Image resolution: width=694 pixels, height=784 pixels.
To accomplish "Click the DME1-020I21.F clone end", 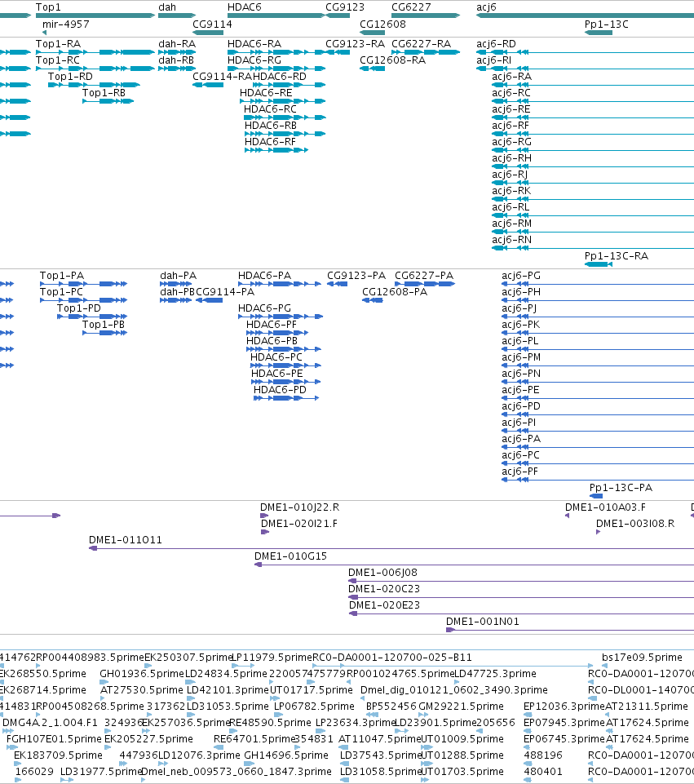I will [265, 532].
